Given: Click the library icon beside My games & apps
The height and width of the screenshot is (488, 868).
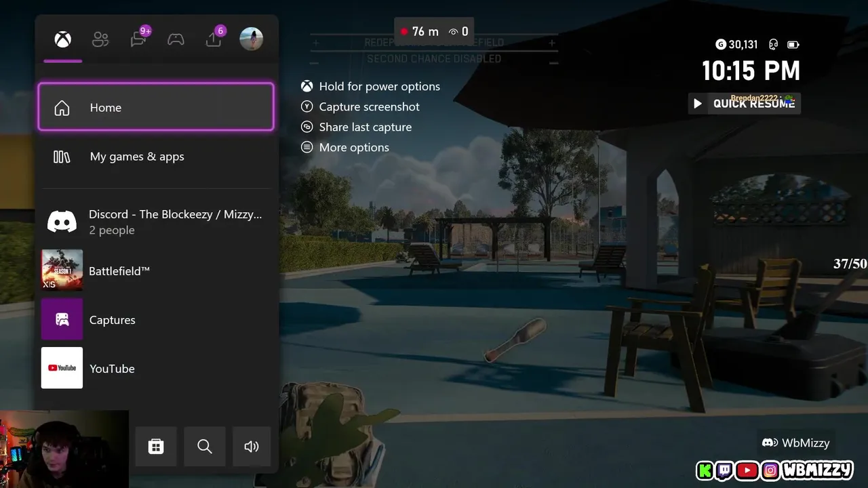Looking at the screenshot, I should 62,157.
